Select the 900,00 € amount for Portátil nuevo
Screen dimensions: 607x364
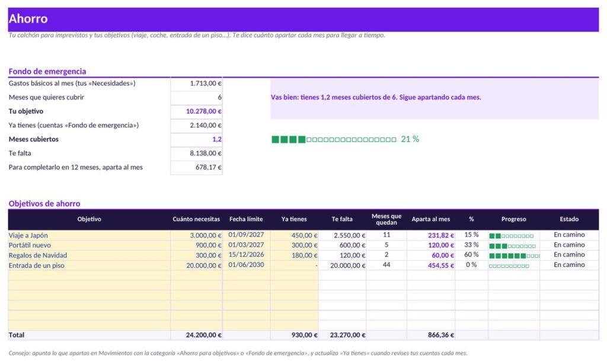coord(196,245)
